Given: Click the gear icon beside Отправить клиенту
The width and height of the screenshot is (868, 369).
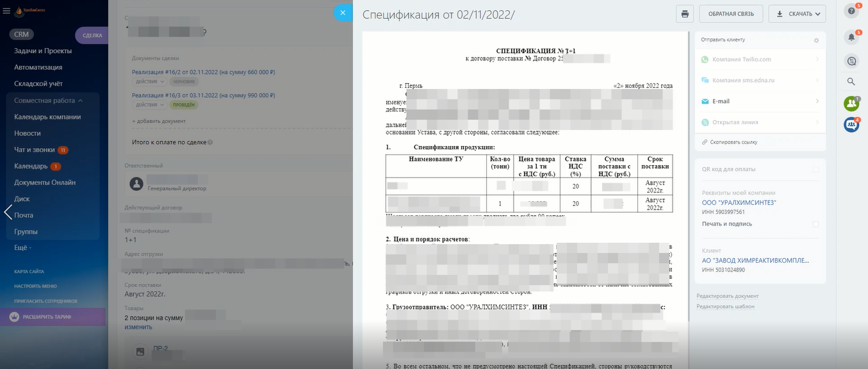Looking at the screenshot, I should [816, 40].
